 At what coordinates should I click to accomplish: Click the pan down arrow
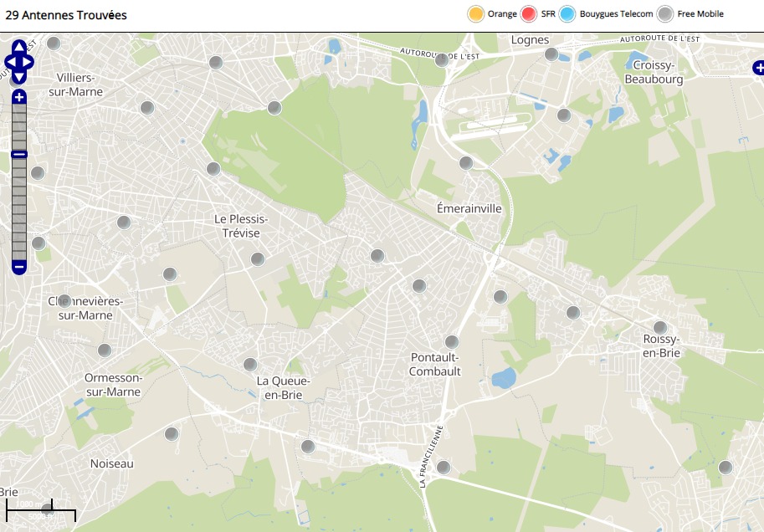[18, 77]
